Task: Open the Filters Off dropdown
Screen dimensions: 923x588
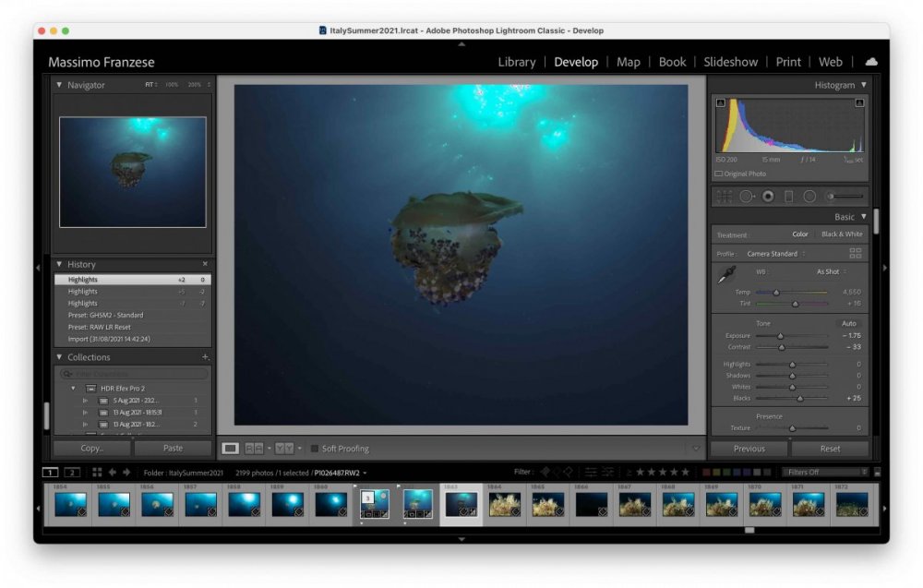Action: (826, 472)
